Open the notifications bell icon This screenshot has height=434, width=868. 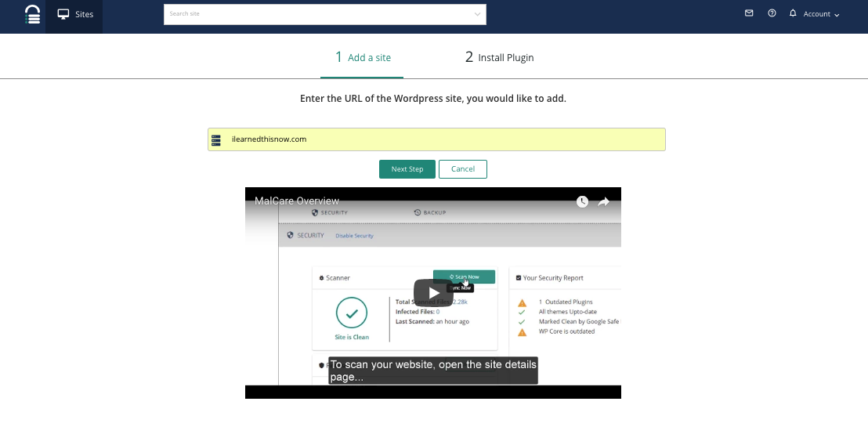point(793,13)
